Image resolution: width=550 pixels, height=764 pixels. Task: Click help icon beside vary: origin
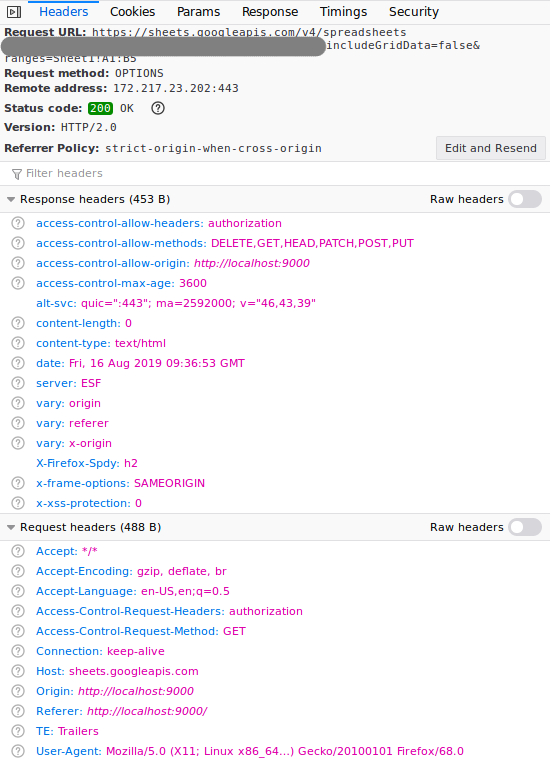tap(18, 403)
